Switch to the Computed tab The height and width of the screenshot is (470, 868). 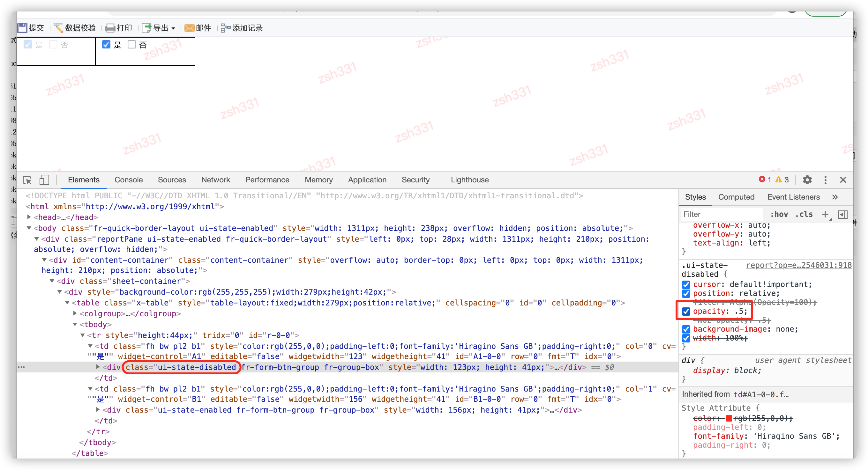click(x=736, y=197)
